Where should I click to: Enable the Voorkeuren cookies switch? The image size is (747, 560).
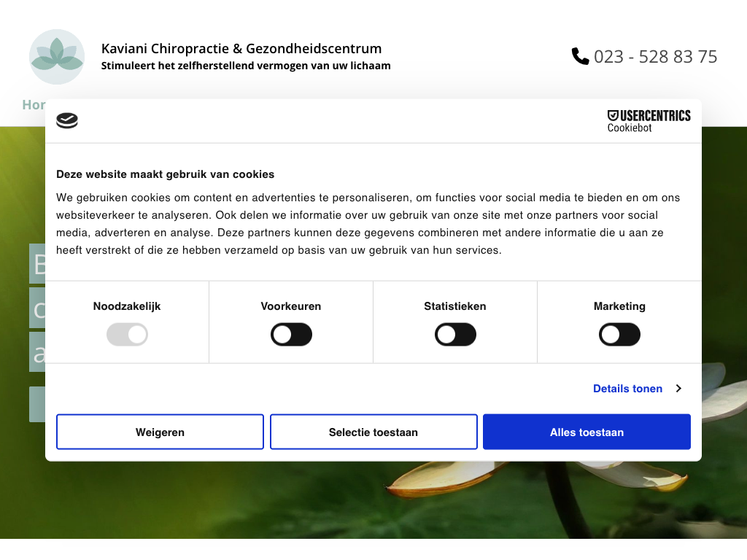coord(291,335)
